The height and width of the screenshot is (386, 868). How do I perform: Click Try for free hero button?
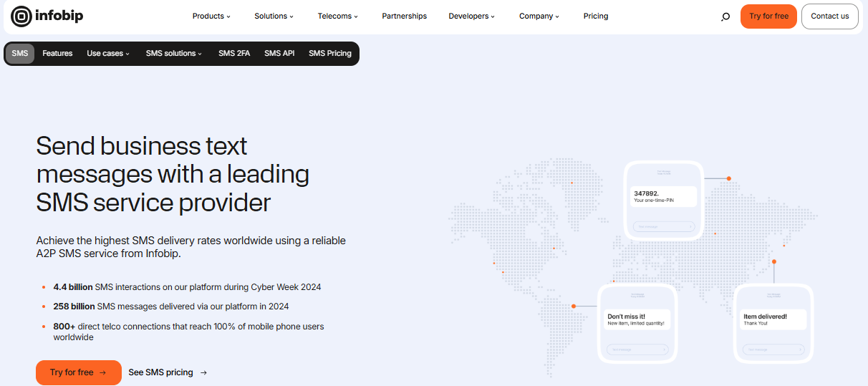tap(79, 372)
